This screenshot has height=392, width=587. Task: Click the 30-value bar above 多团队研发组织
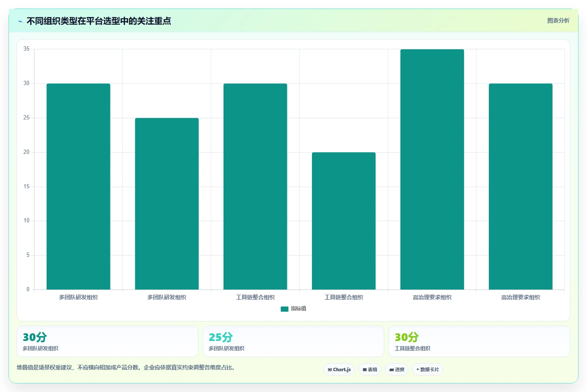[78, 187]
